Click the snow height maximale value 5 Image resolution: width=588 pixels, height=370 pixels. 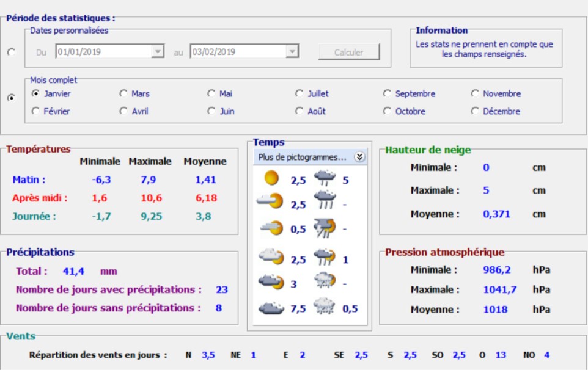pyautogui.click(x=486, y=190)
